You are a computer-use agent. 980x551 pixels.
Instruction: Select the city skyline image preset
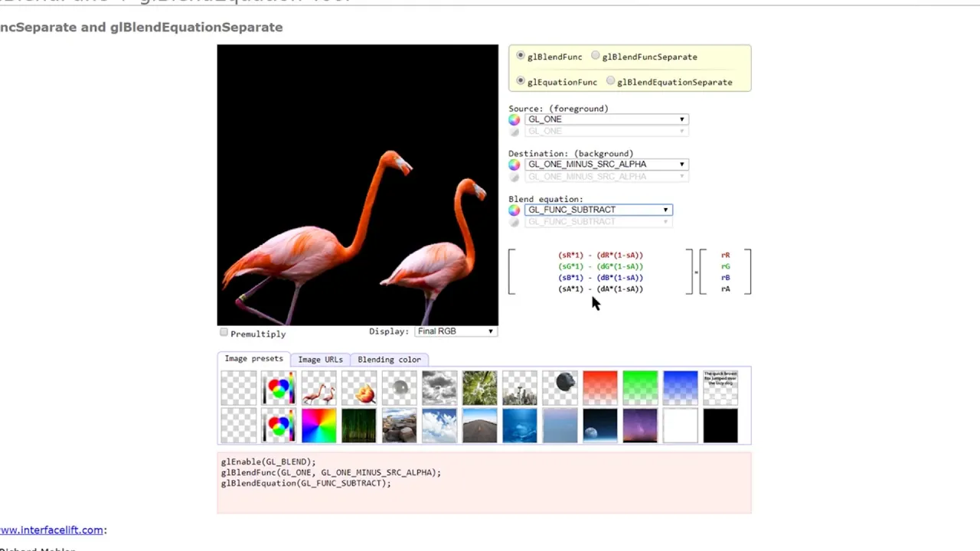click(x=520, y=388)
